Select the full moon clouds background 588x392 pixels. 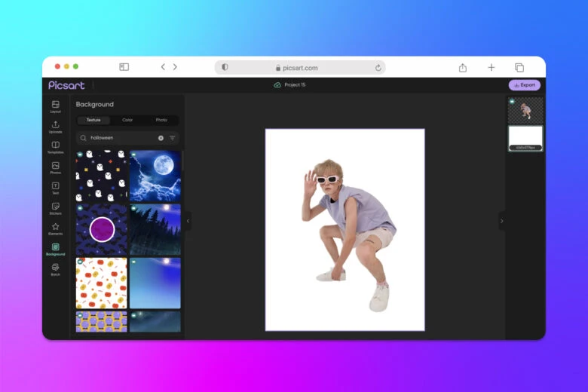[x=155, y=175]
